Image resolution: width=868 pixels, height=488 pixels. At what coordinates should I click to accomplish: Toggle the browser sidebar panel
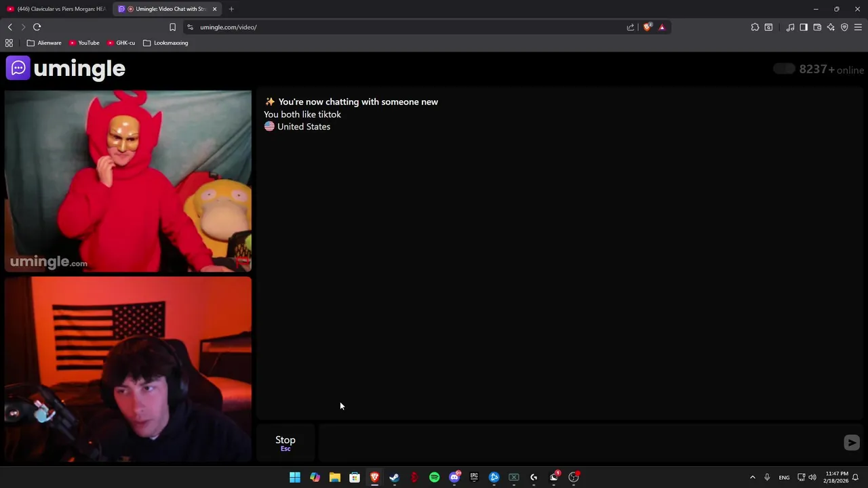coord(804,27)
